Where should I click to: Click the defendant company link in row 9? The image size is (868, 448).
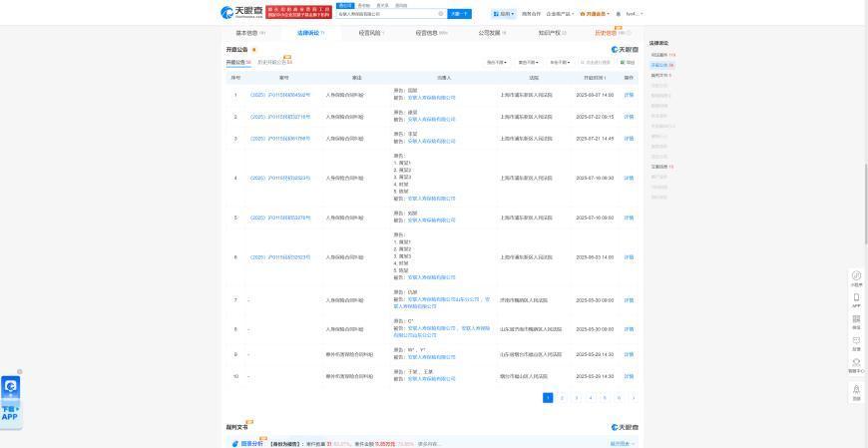[431, 357]
